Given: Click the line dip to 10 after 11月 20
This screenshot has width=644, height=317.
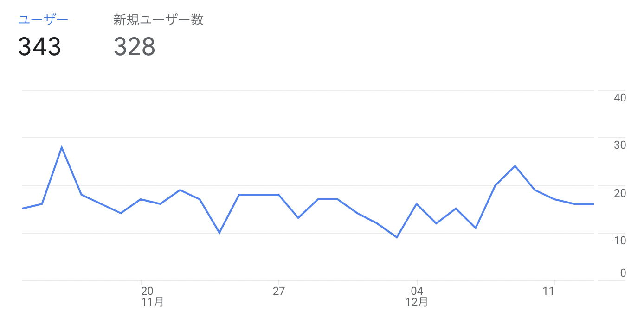Looking at the screenshot, I should point(219,233).
